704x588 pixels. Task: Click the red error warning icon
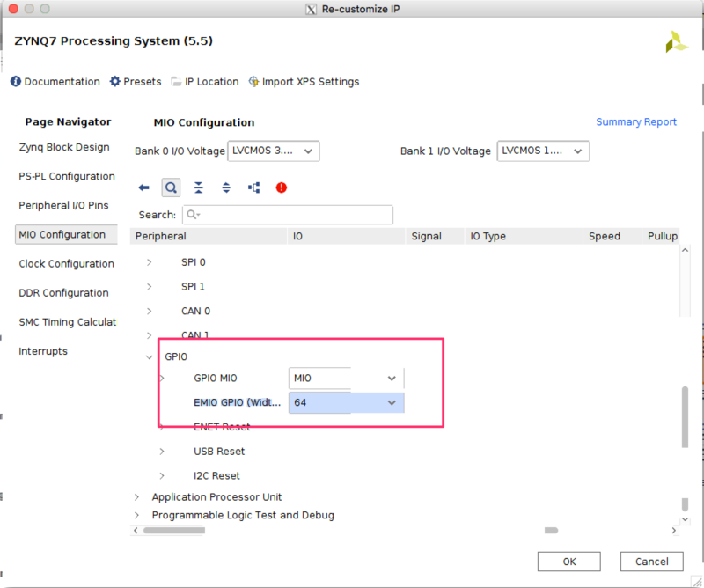point(282,187)
